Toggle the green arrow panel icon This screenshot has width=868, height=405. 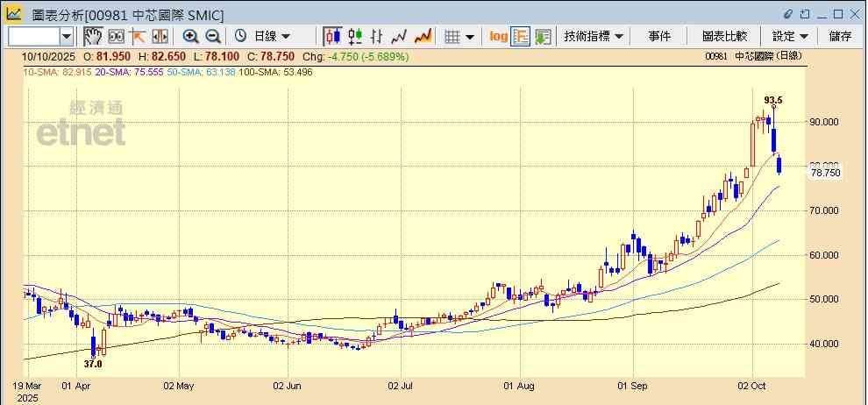543,36
